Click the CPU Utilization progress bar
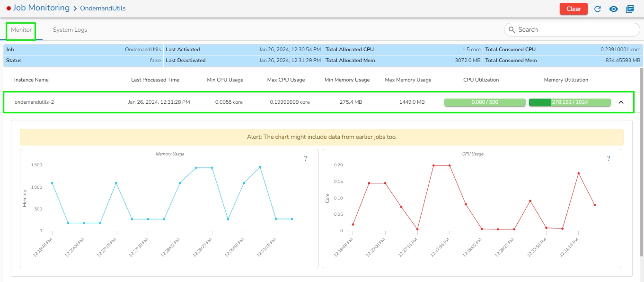The width and height of the screenshot is (644, 282). pyautogui.click(x=485, y=102)
